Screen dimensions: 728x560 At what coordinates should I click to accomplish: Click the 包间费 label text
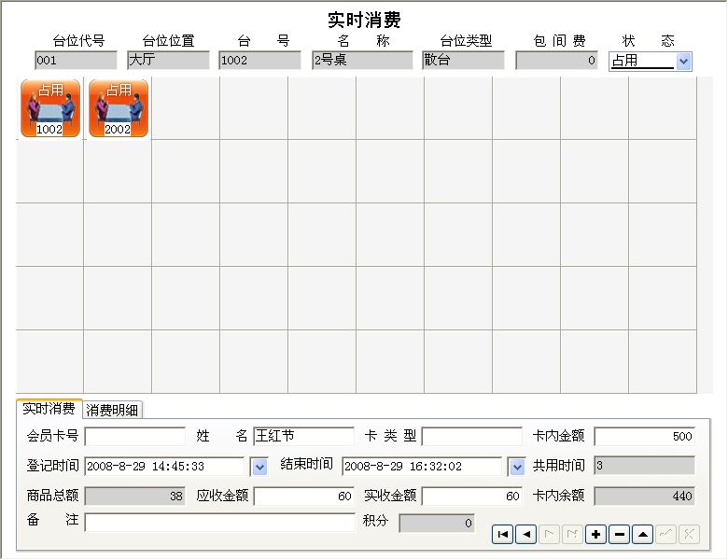(x=559, y=41)
